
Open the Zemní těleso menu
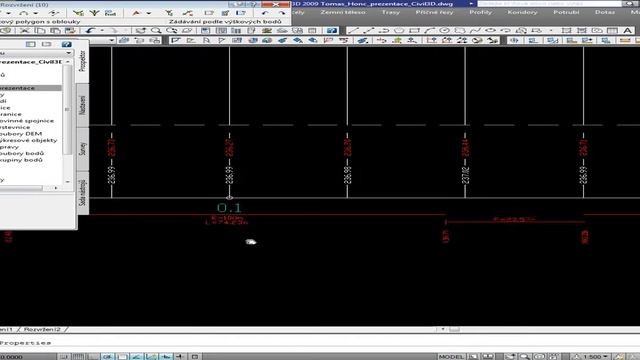tap(343, 12)
